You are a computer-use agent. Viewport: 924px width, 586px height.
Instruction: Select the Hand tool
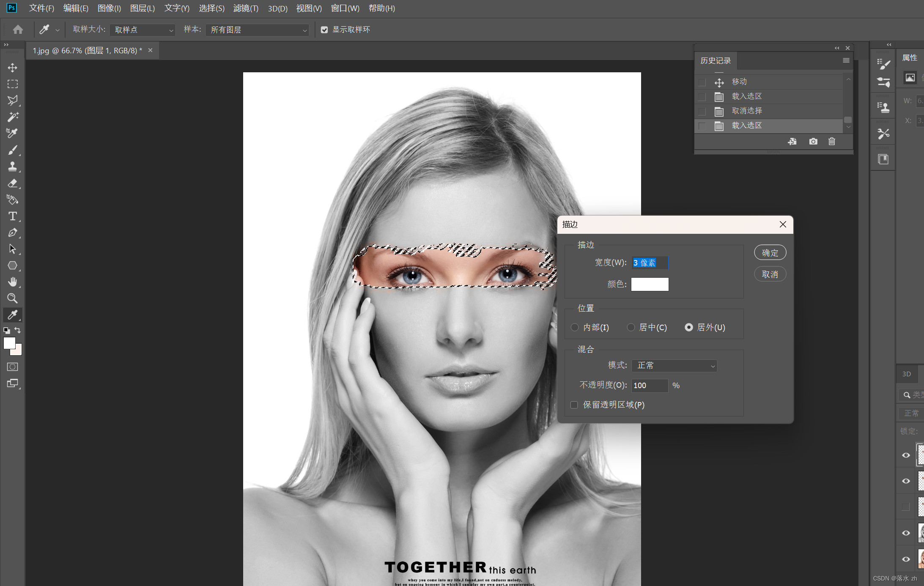pos(12,282)
